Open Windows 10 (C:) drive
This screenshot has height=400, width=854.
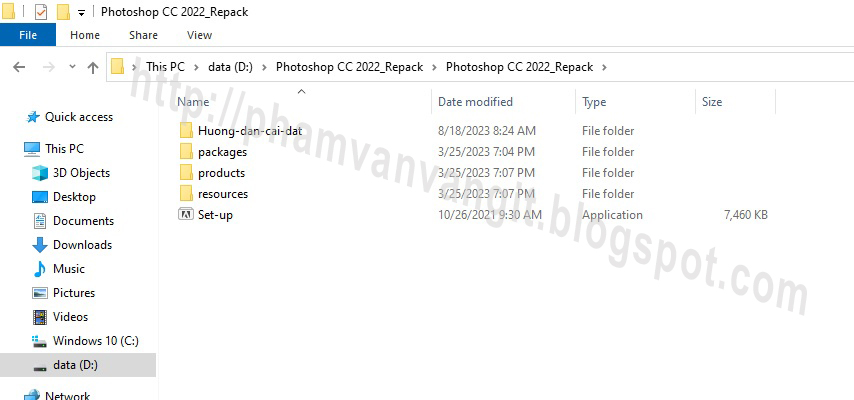[x=95, y=341]
